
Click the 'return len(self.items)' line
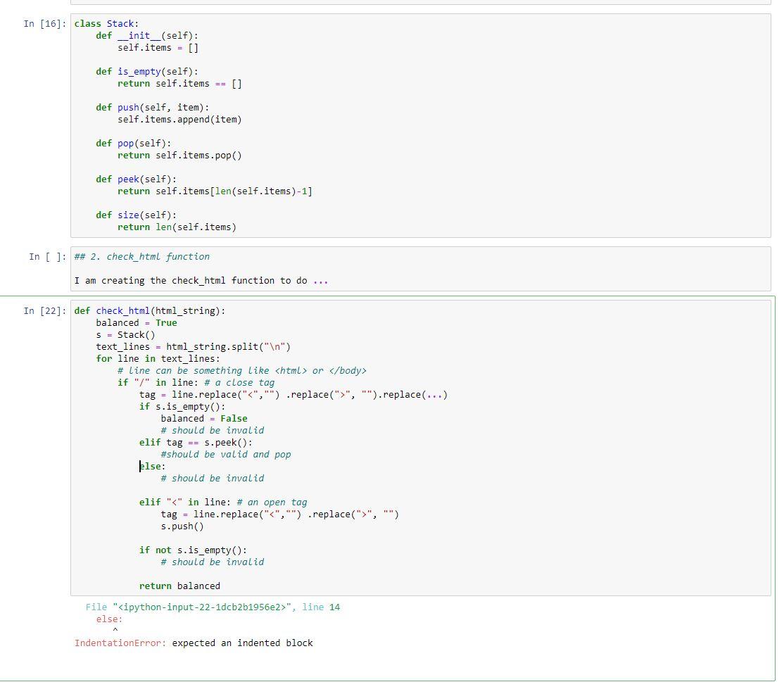(x=177, y=227)
